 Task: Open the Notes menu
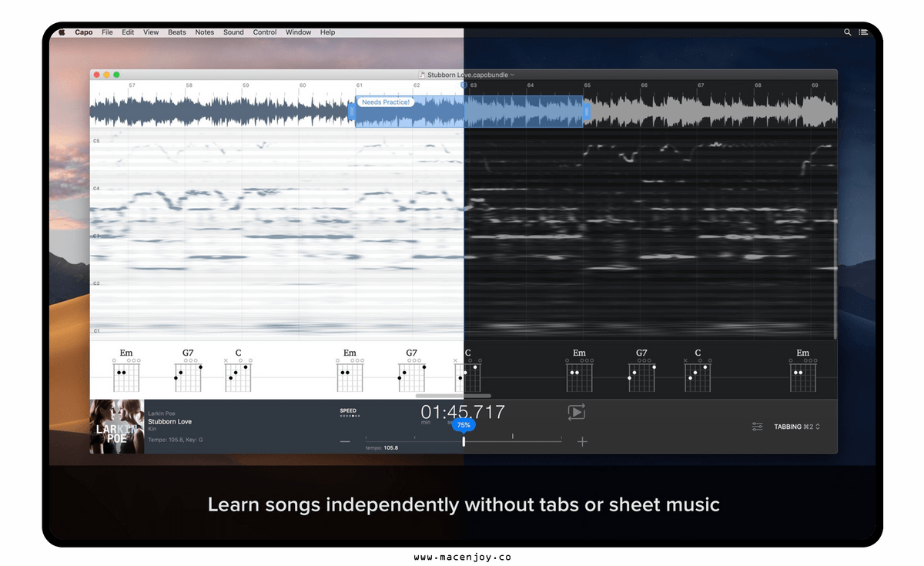(x=205, y=32)
